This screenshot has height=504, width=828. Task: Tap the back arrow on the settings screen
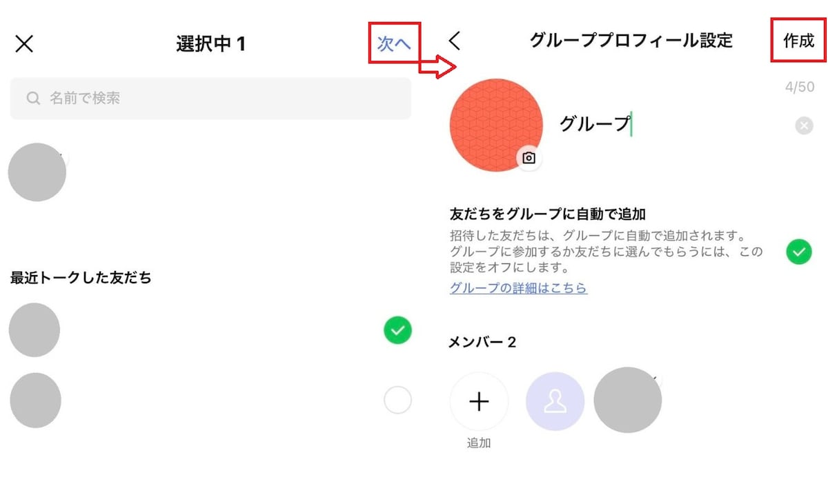point(455,41)
